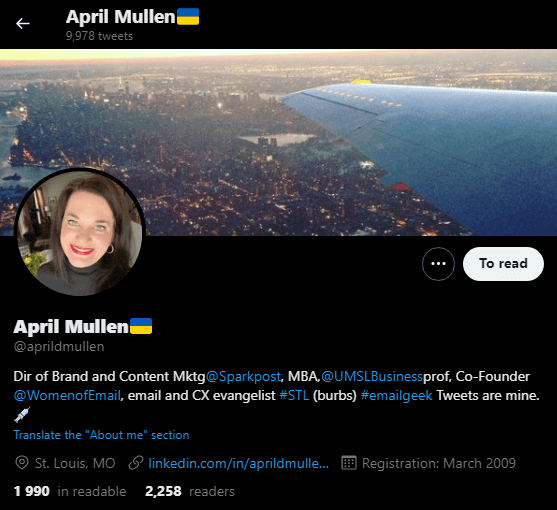Click the Ukraine flag emoji in header title
Image resolution: width=557 pixels, height=510 pixels.
point(188,17)
